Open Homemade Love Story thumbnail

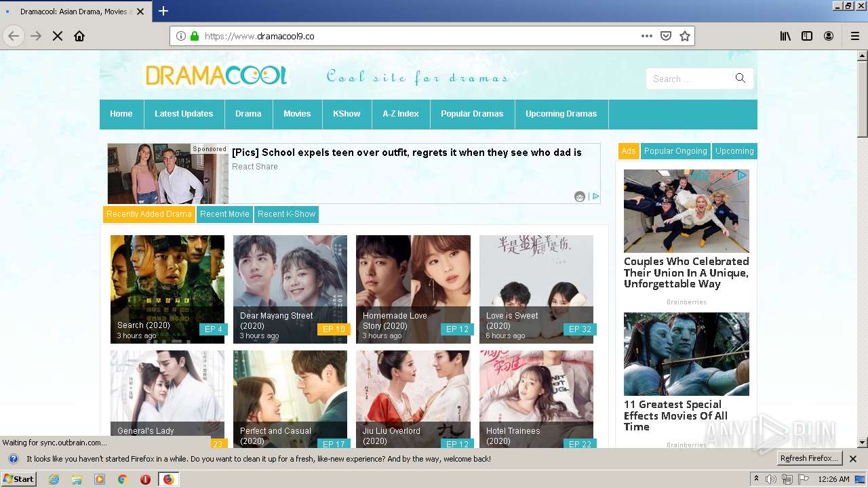pos(413,289)
